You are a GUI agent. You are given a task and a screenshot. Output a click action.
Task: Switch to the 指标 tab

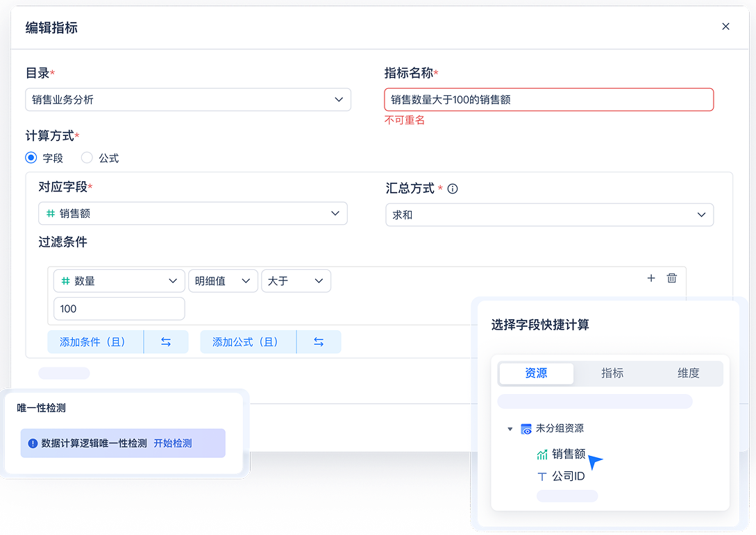coord(612,373)
